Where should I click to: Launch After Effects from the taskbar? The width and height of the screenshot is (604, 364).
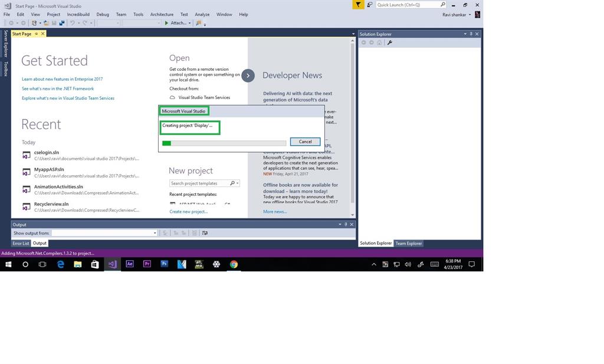coord(130,264)
